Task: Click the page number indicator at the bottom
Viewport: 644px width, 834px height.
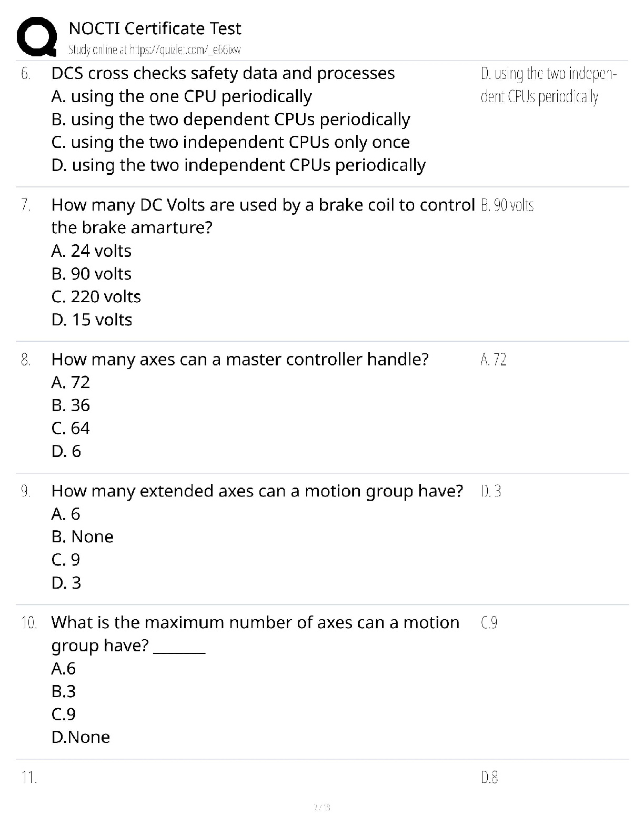Action: tap(321, 807)
